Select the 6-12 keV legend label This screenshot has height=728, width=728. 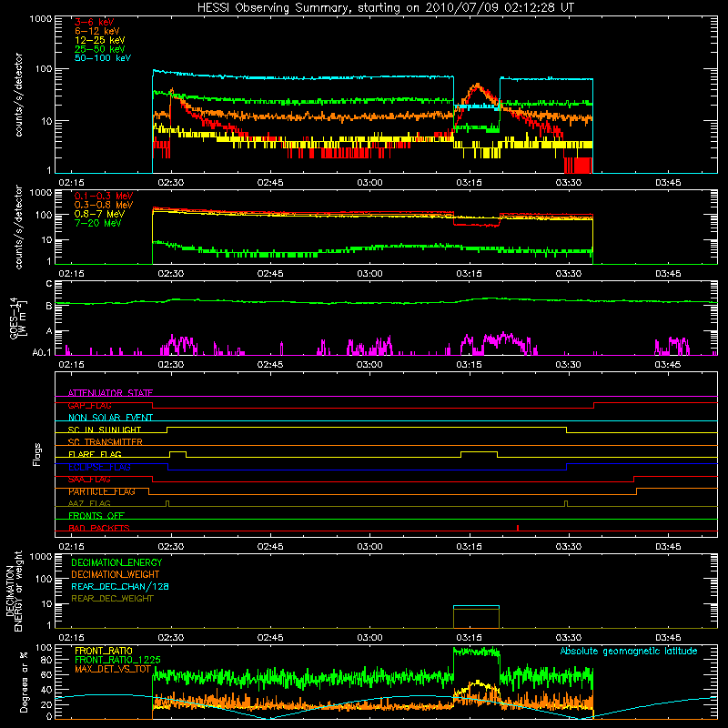[x=97, y=31]
